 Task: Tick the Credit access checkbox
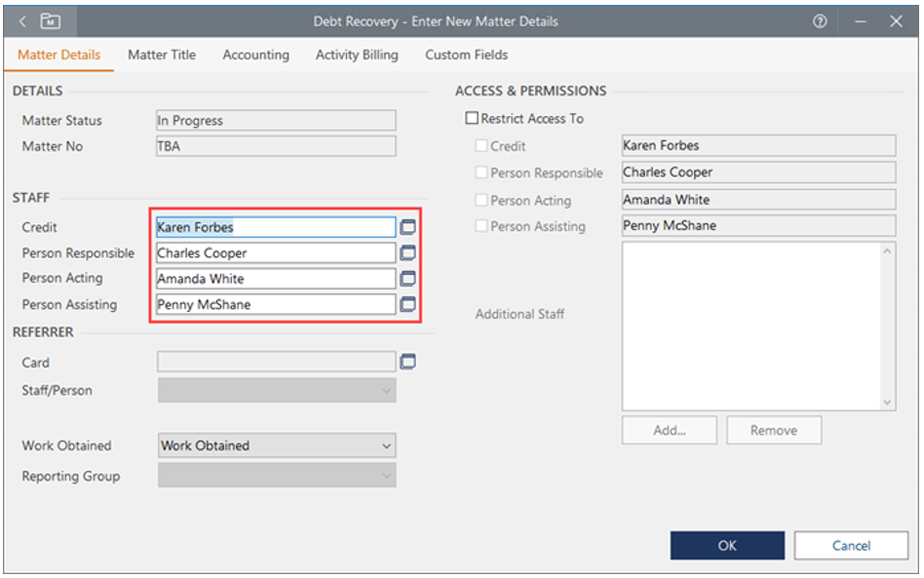click(481, 146)
